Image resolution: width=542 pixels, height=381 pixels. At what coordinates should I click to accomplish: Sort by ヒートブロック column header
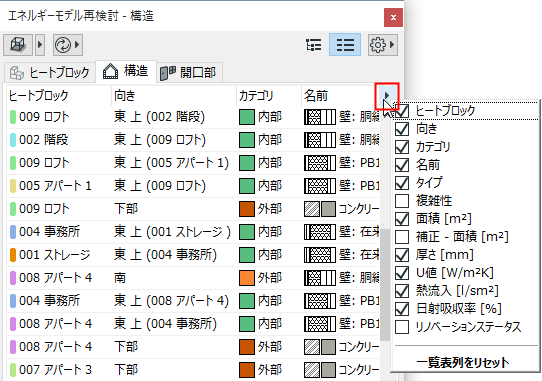59,95
